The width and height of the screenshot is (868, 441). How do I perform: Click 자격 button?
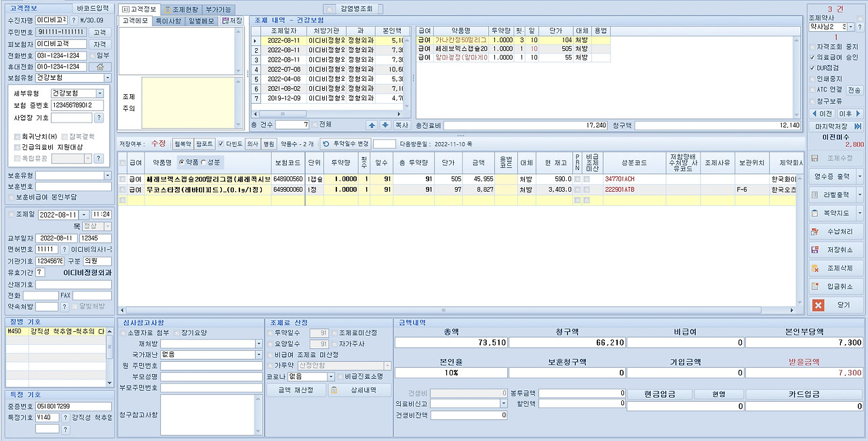(100, 43)
